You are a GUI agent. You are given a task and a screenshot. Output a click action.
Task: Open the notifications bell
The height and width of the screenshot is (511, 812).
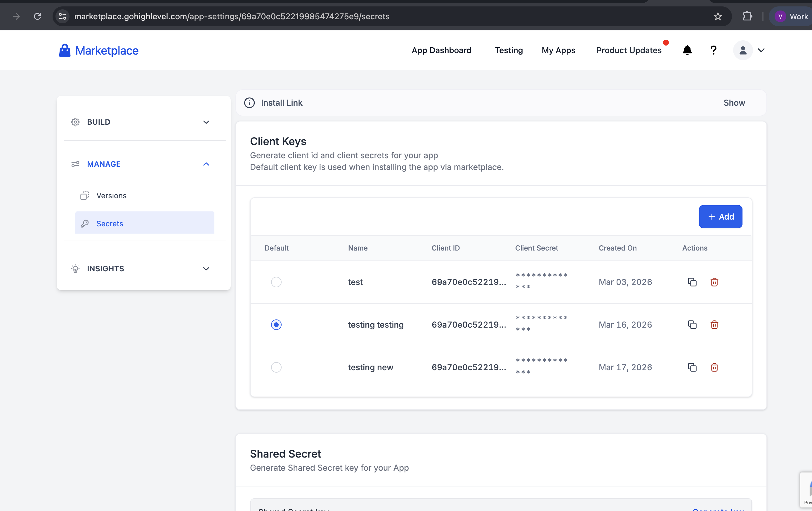click(x=687, y=50)
